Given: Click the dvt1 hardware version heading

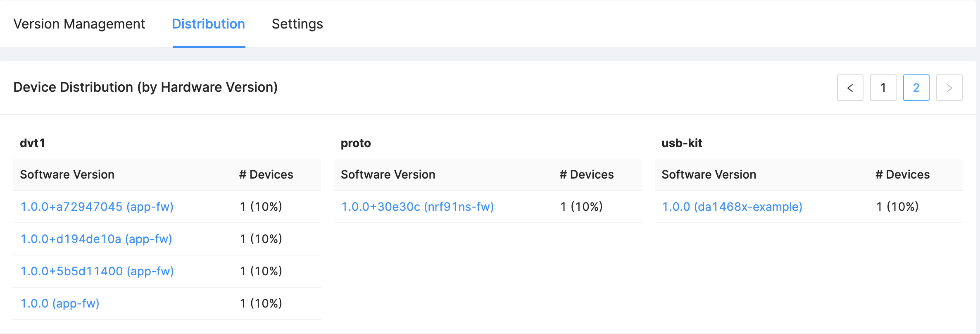Looking at the screenshot, I should click(33, 143).
